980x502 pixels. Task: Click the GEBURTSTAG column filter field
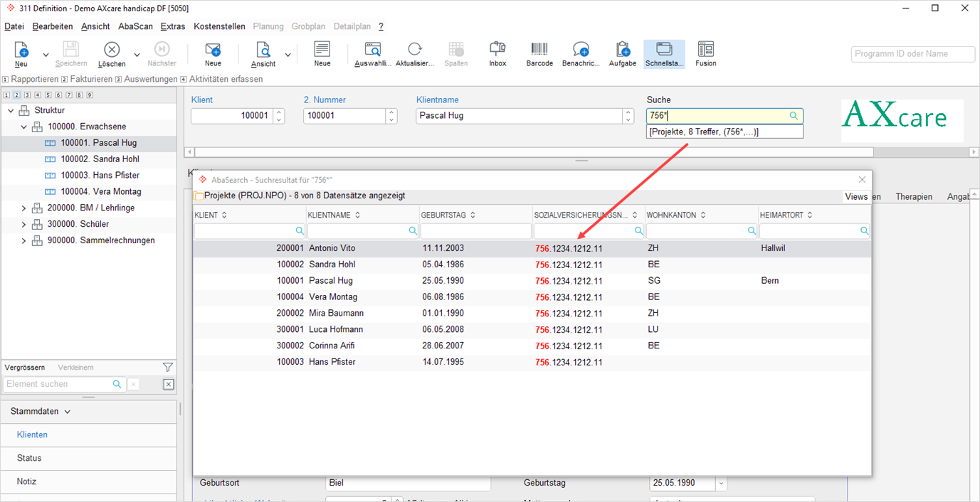[x=475, y=231]
